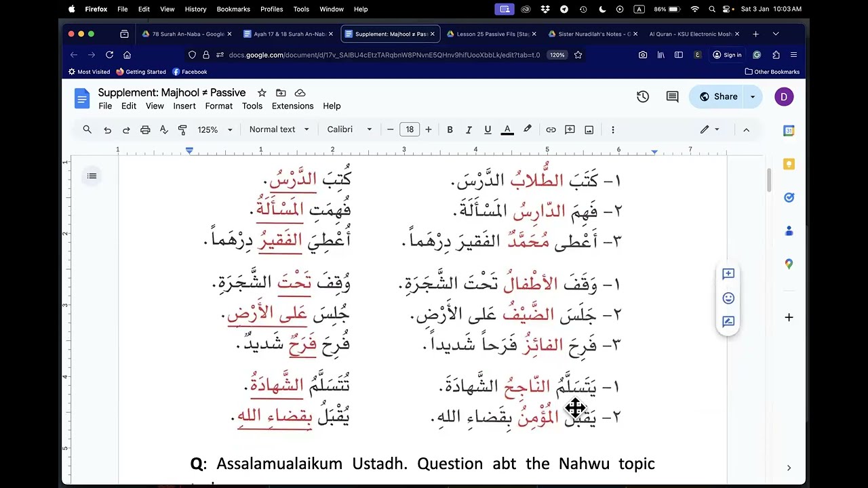Open the Insert menu in Docs
Viewport: 868px width, 488px height.
[184, 106]
